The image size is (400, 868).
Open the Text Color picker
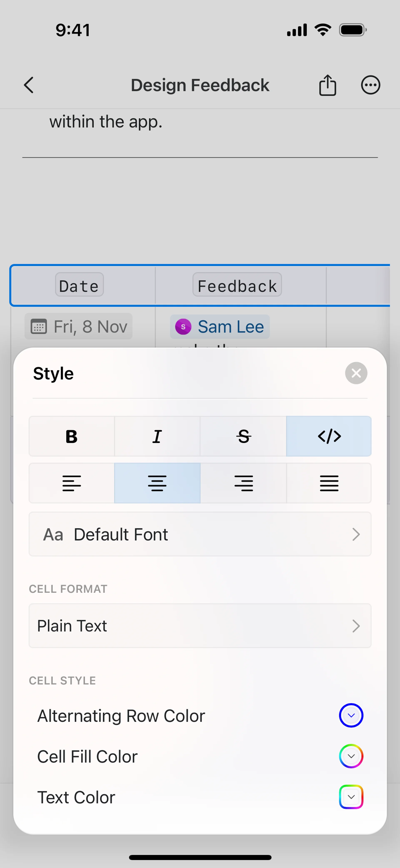(x=351, y=797)
